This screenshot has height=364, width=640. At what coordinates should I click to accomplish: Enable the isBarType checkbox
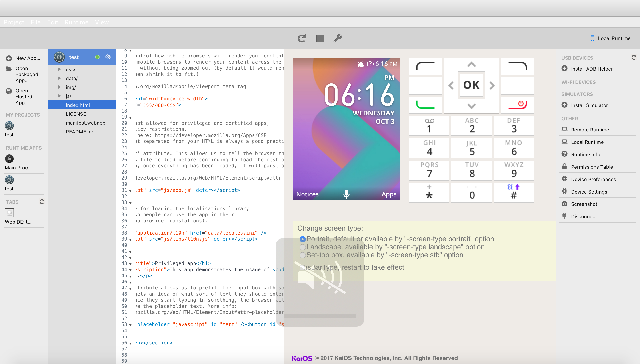pyautogui.click(x=302, y=267)
